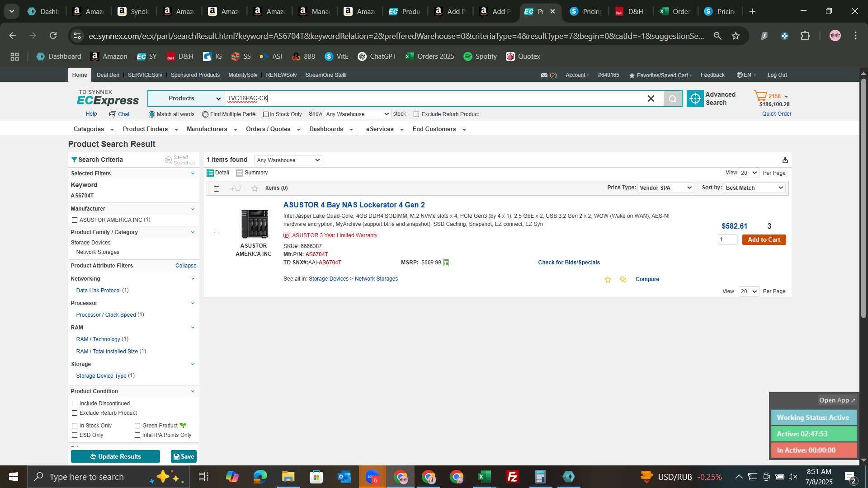The image size is (868, 488).
Task: Open Sort by Best Match dropdown
Action: coord(755,188)
